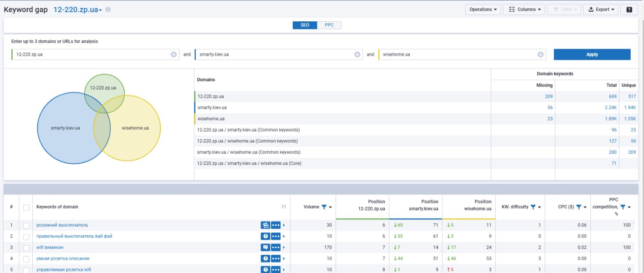Open the 12-220.zp.ua domain selector in title
Viewport: 644px width, 273px height.
[78, 10]
